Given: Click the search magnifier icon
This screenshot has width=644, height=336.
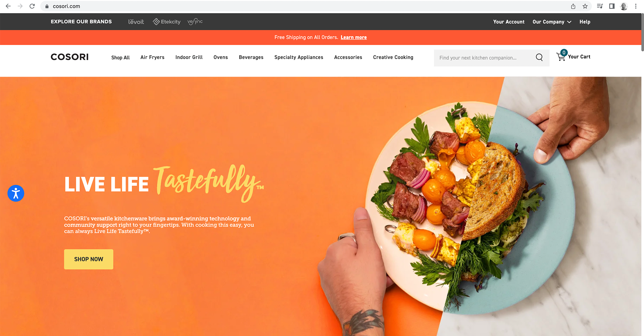Looking at the screenshot, I should tap(539, 57).
